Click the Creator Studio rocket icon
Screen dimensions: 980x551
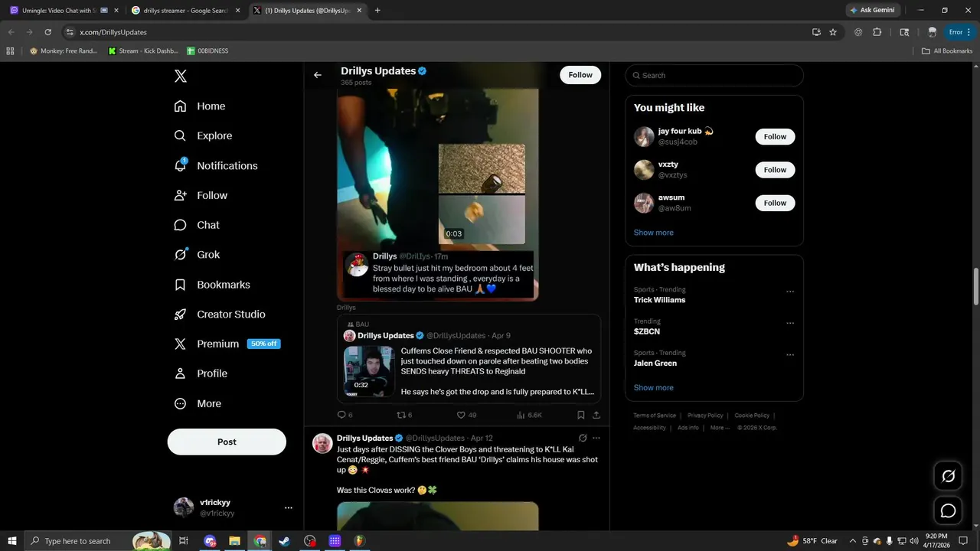(181, 315)
